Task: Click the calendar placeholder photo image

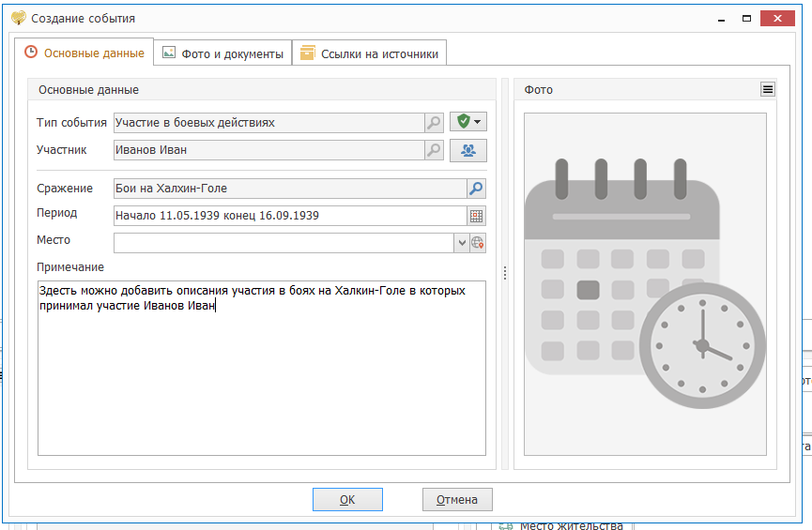Action: tap(645, 284)
